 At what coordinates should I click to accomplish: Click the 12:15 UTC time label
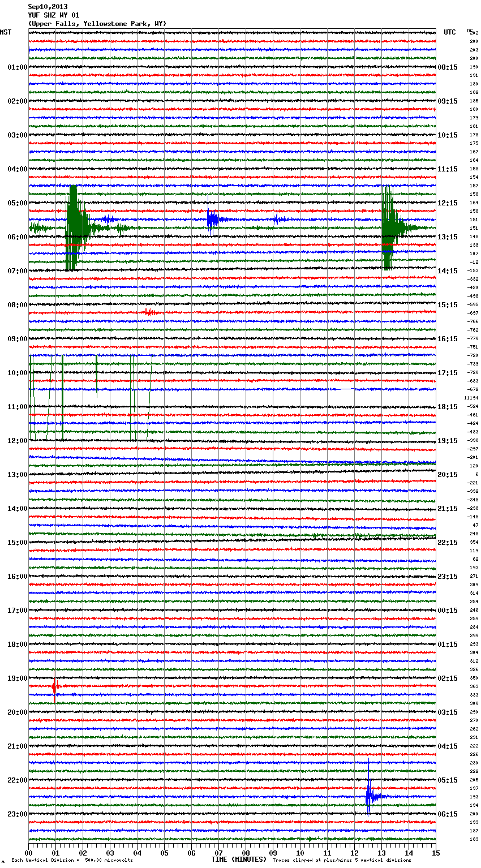point(448,203)
